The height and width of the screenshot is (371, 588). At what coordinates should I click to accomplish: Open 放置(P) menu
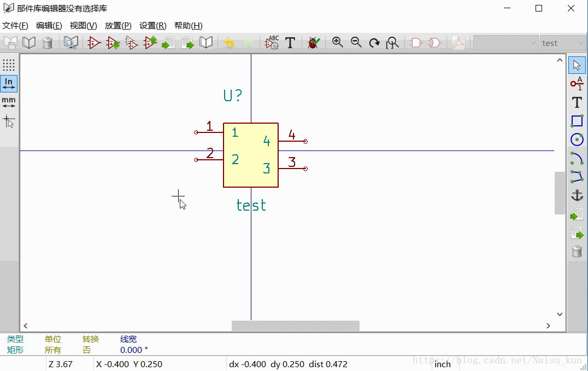point(118,26)
